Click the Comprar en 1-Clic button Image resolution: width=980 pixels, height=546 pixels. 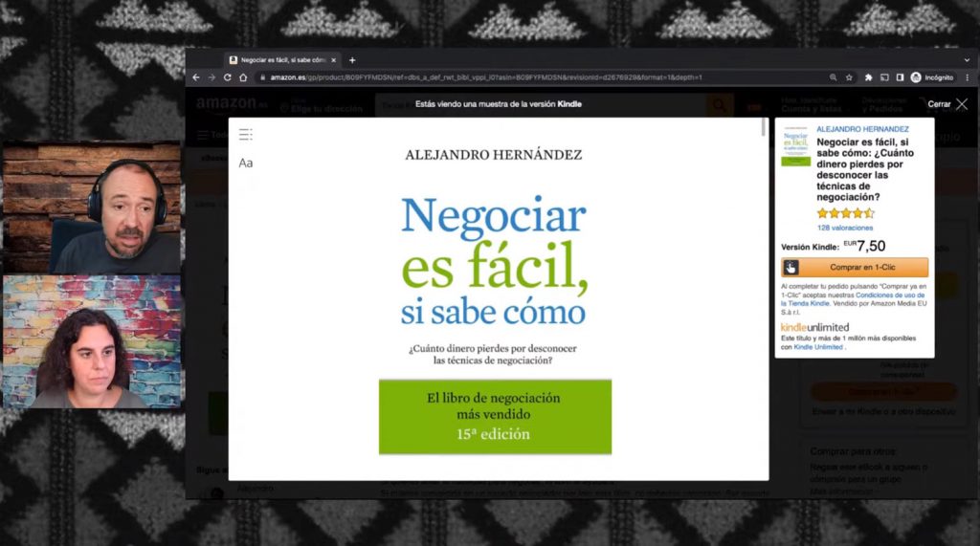click(855, 268)
